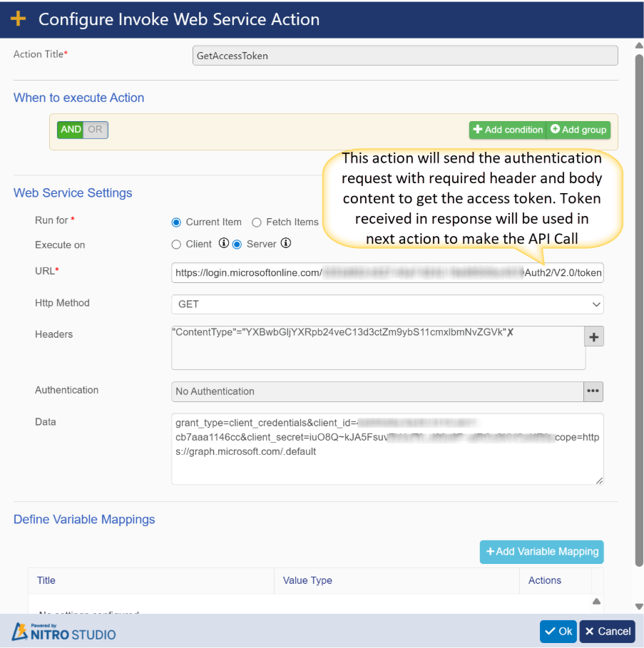The width and height of the screenshot is (644, 648).
Task: Click the dialog scrollbar down arrow
Action: [638, 606]
